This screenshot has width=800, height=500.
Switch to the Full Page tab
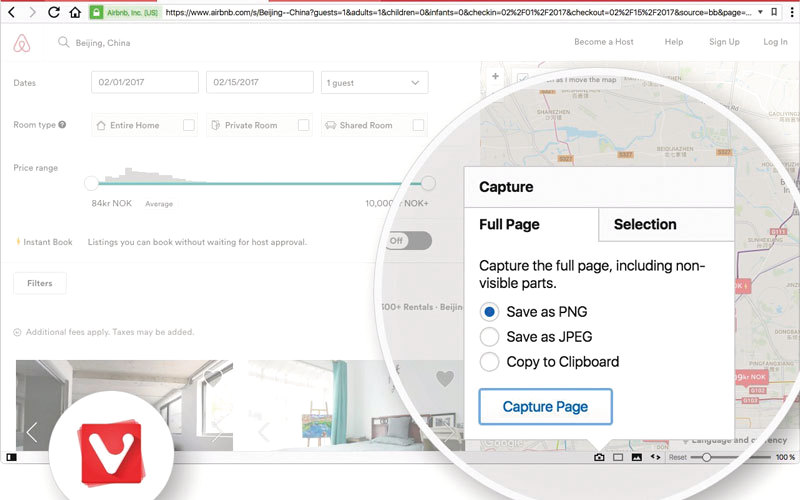click(x=510, y=225)
